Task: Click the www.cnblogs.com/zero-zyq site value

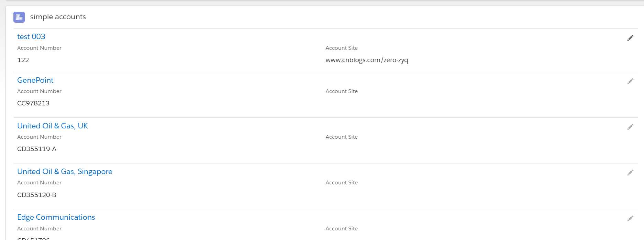Action: coord(367,60)
